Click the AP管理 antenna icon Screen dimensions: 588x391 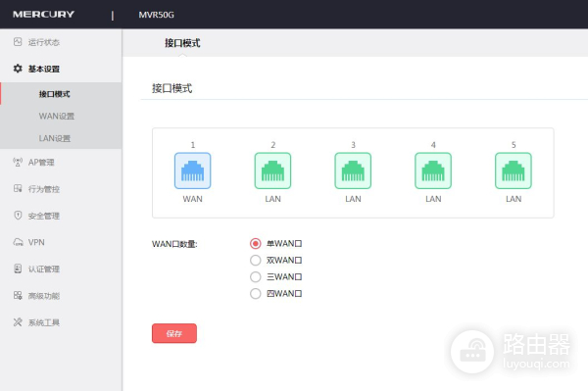click(x=18, y=162)
